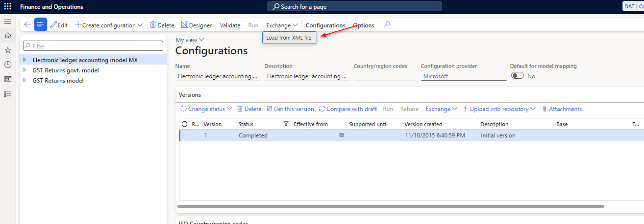The height and width of the screenshot is (224, 644).
Task: Open Create configuration dropdown
Action: pos(109,25)
